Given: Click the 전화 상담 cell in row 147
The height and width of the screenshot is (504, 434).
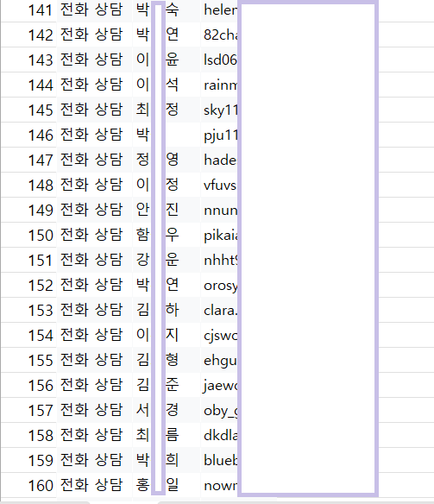Looking at the screenshot, I should 94,160.
